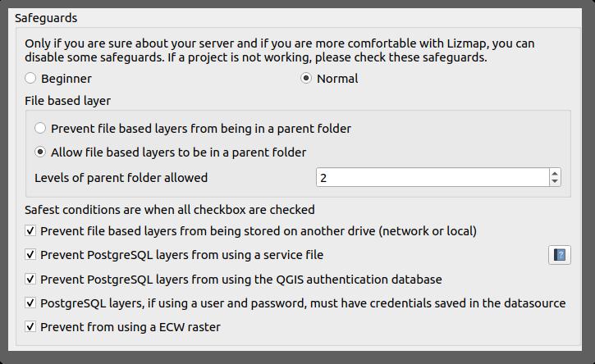
Task: Click the parent folder levels input field
Action: [x=432, y=178]
